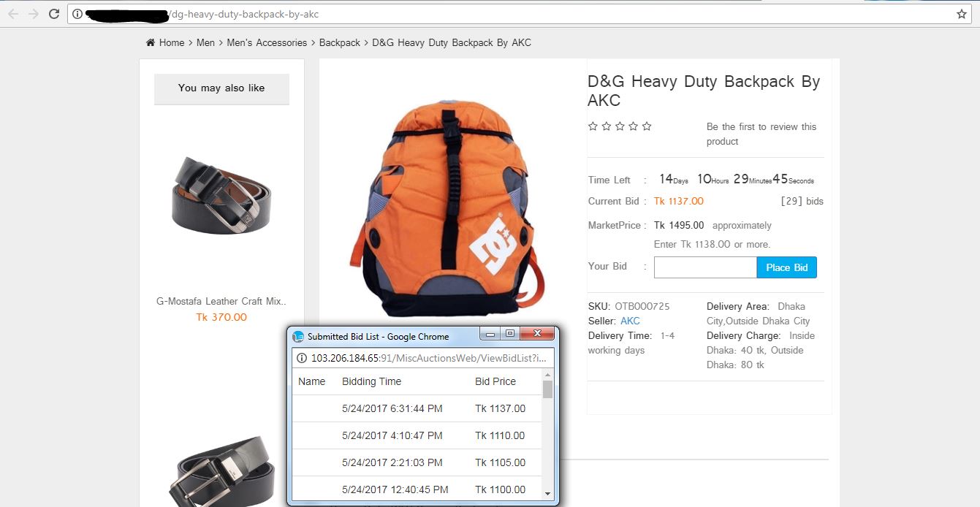
Task: Click Current Bid value Tk 1137.00
Action: coord(679,201)
